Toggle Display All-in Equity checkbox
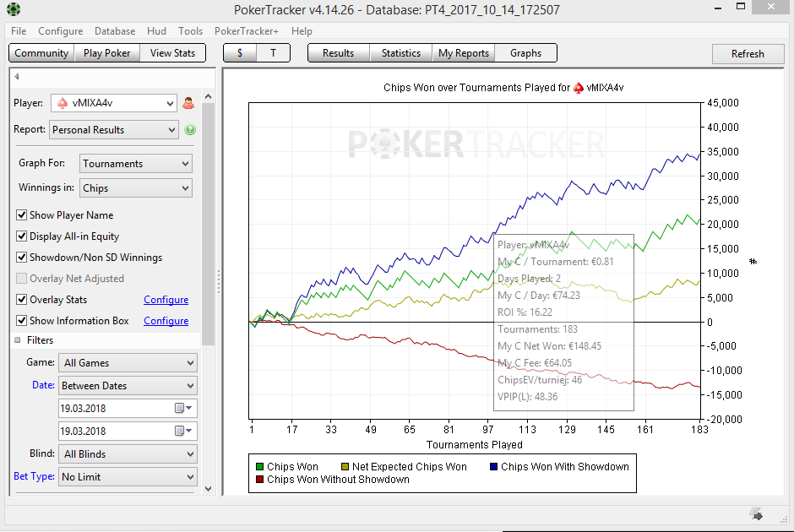The image size is (794, 532). click(21, 236)
